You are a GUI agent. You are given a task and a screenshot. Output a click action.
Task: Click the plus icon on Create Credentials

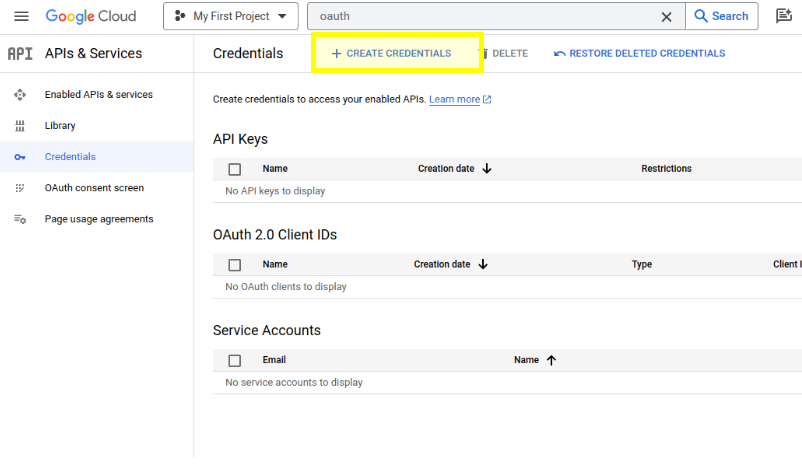pos(336,54)
